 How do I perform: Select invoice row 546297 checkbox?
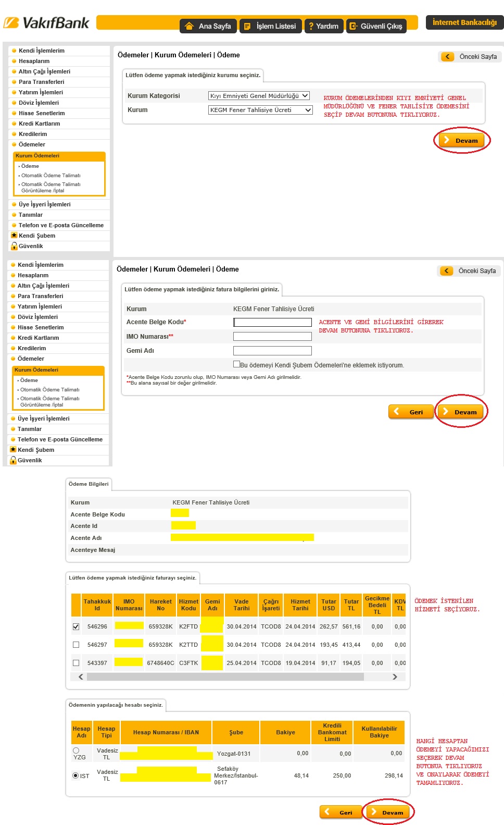click(x=76, y=645)
